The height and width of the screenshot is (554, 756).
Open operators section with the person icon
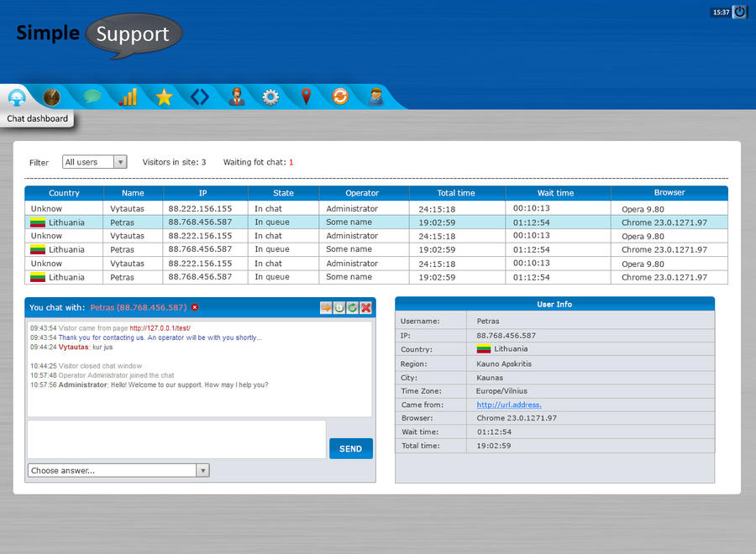click(236, 97)
